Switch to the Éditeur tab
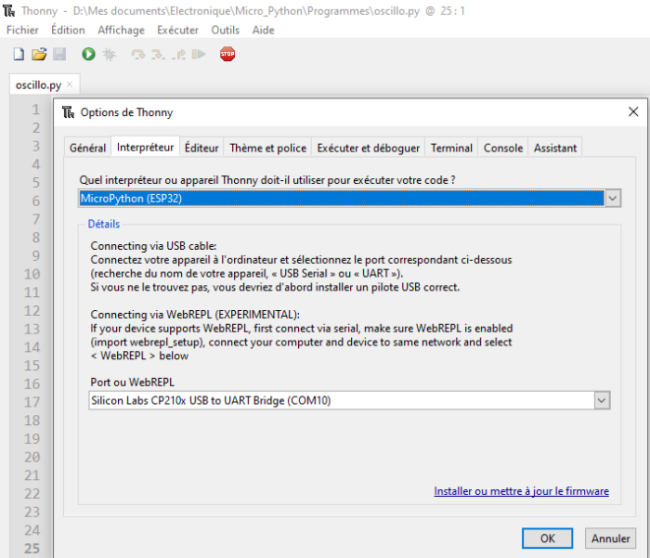 point(201,148)
